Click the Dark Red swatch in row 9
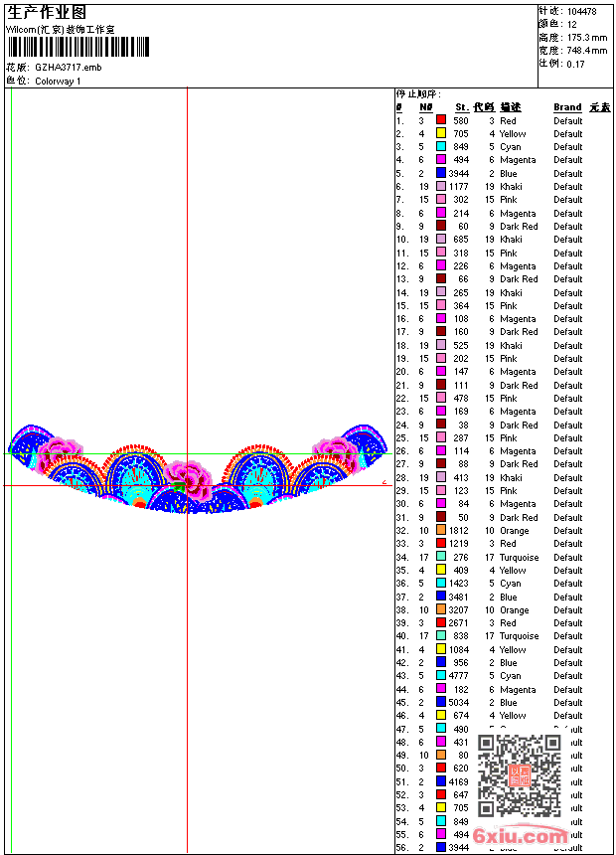 tap(441, 226)
